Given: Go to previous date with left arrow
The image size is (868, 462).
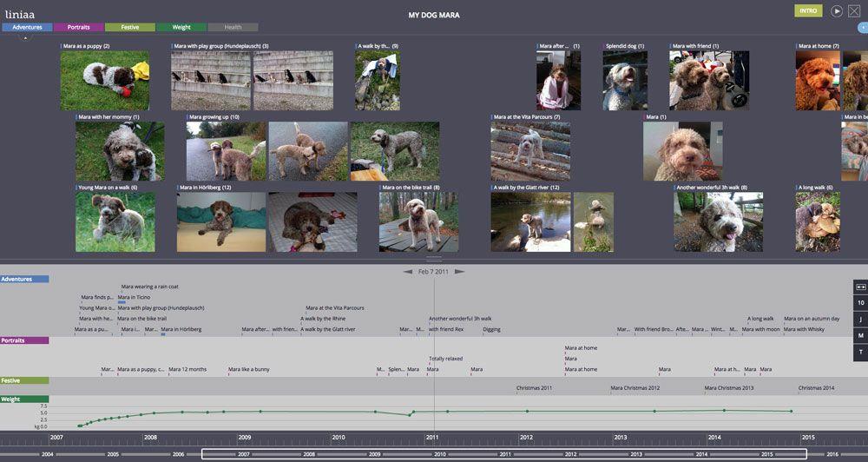Looking at the screenshot, I should point(408,272).
